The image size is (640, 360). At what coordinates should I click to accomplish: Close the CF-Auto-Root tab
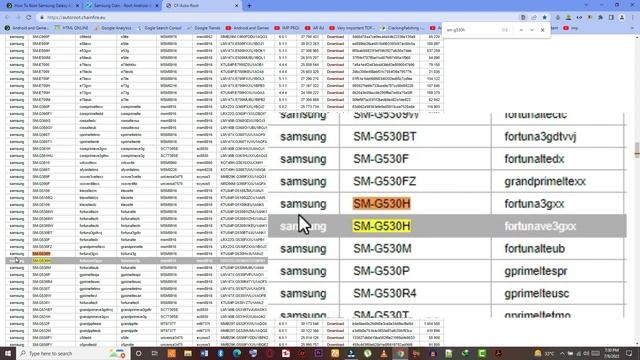click(237, 6)
